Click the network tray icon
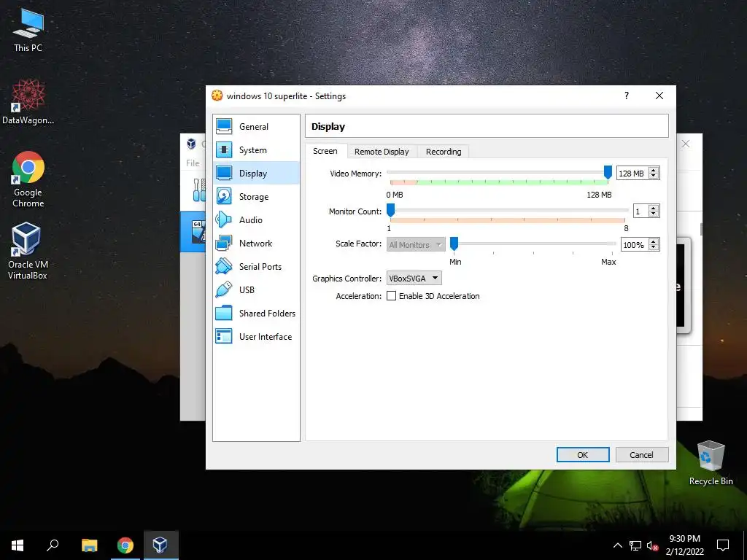Image resolution: width=747 pixels, height=560 pixels. tap(635, 545)
